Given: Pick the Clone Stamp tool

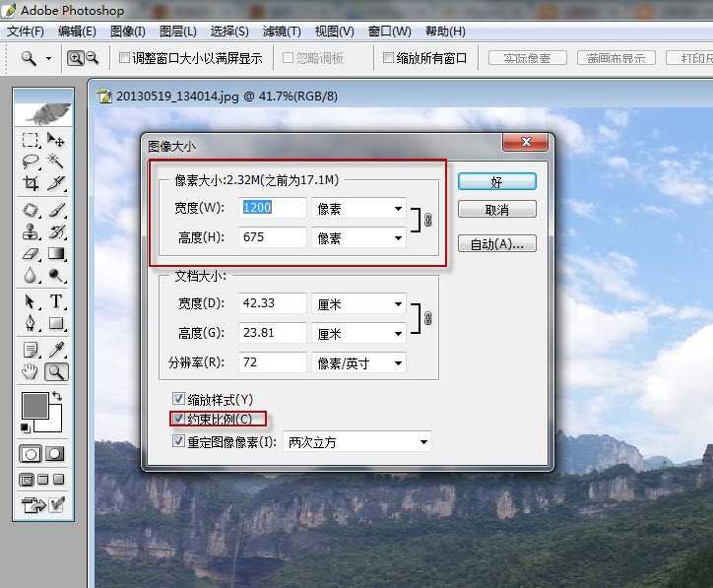Looking at the screenshot, I should tap(31, 231).
